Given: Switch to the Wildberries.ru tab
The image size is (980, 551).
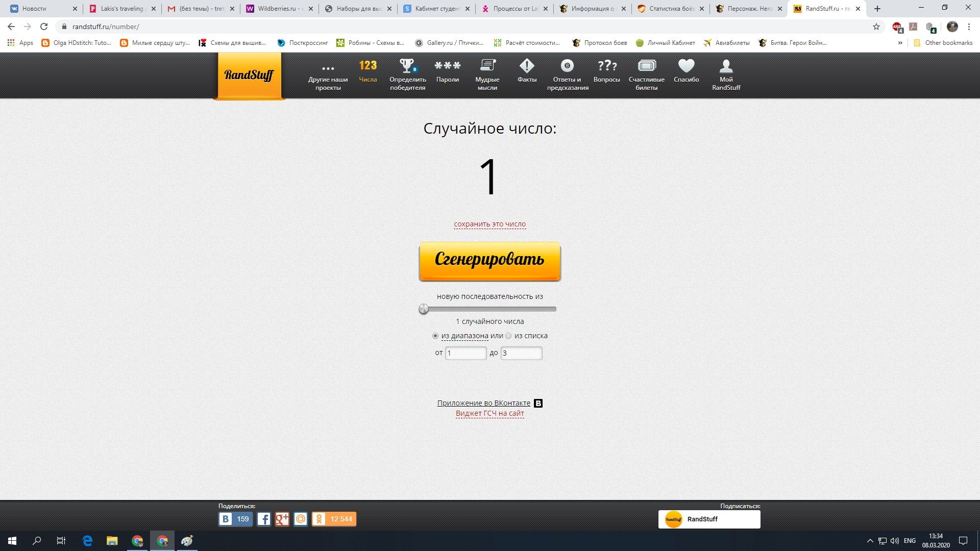Looking at the screenshot, I should pos(278,9).
